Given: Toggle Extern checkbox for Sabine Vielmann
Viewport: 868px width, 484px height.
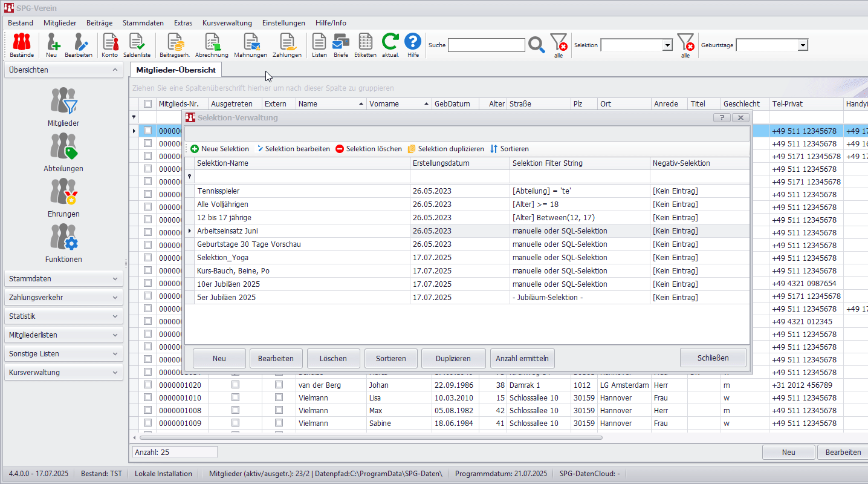Looking at the screenshot, I should [279, 423].
